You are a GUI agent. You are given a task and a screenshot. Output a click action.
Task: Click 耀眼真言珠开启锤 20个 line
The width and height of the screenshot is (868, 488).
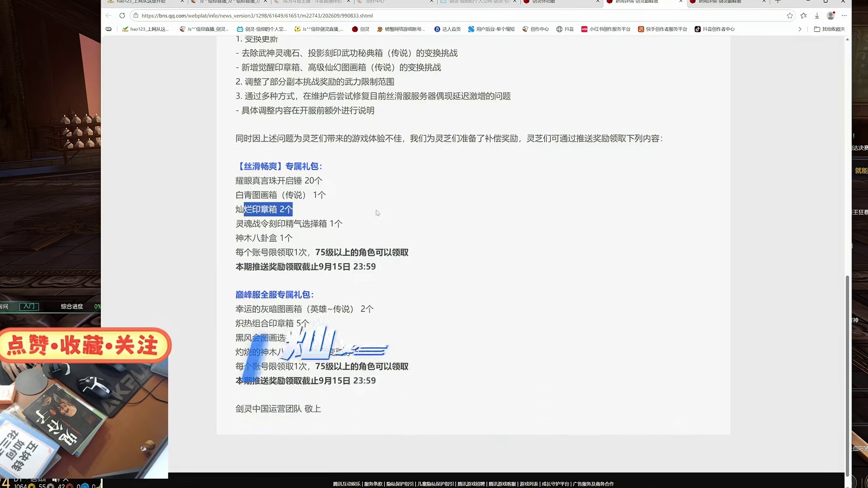pos(279,181)
